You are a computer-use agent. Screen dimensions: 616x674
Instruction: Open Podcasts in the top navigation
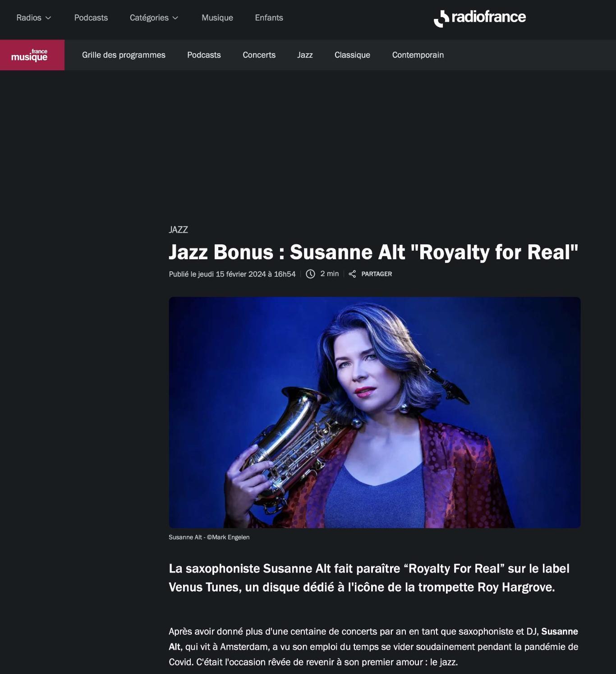point(91,18)
